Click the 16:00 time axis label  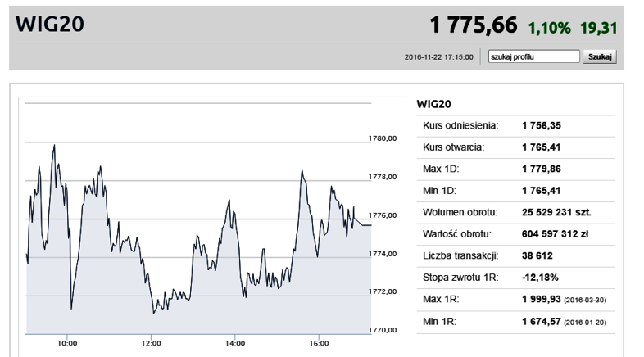click(319, 343)
